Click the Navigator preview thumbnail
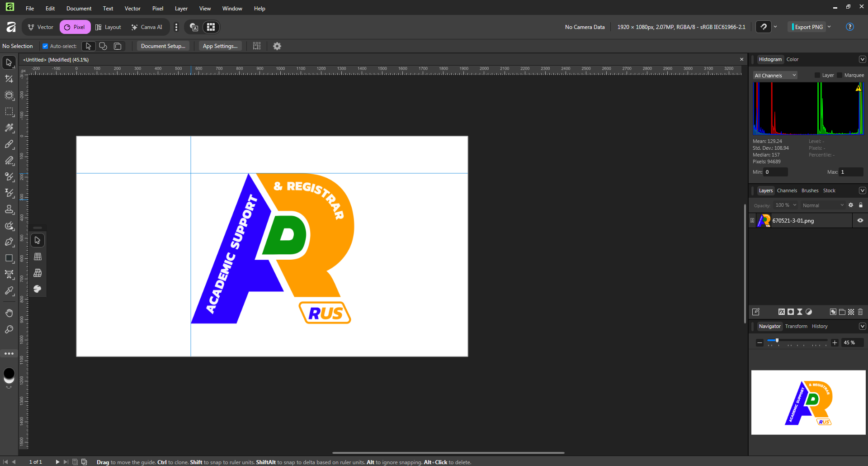The image size is (868, 466). pyautogui.click(x=808, y=402)
